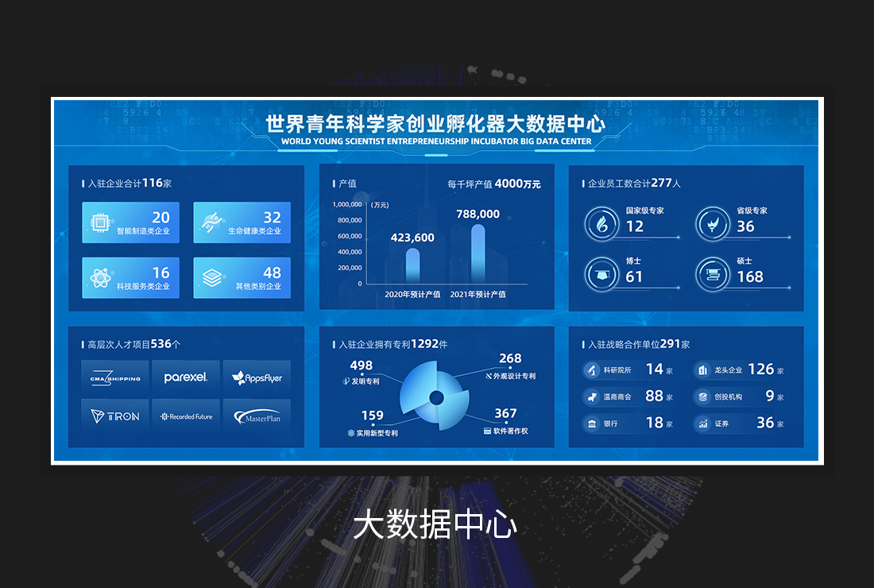Select the CMA Shipping logo tile
Screen dimensions: 874x588
pyautogui.click(x=115, y=377)
